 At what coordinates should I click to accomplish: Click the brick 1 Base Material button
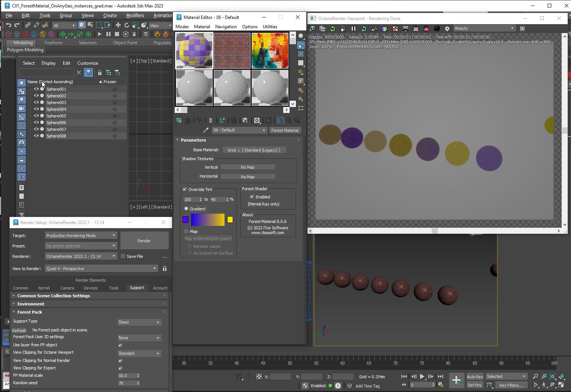pos(254,150)
